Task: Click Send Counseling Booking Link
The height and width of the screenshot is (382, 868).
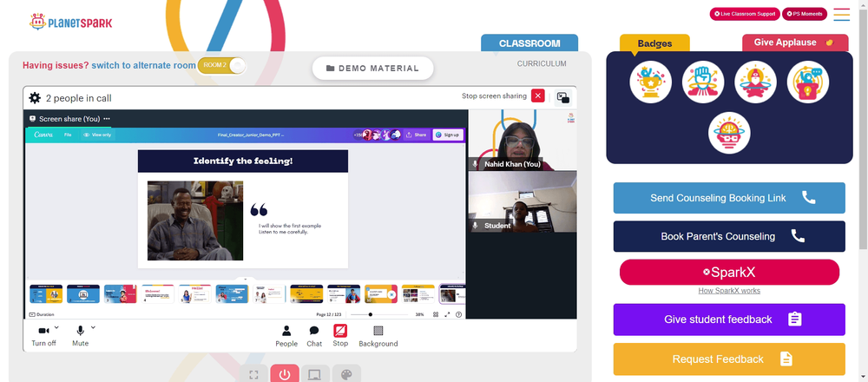Action: tap(729, 198)
